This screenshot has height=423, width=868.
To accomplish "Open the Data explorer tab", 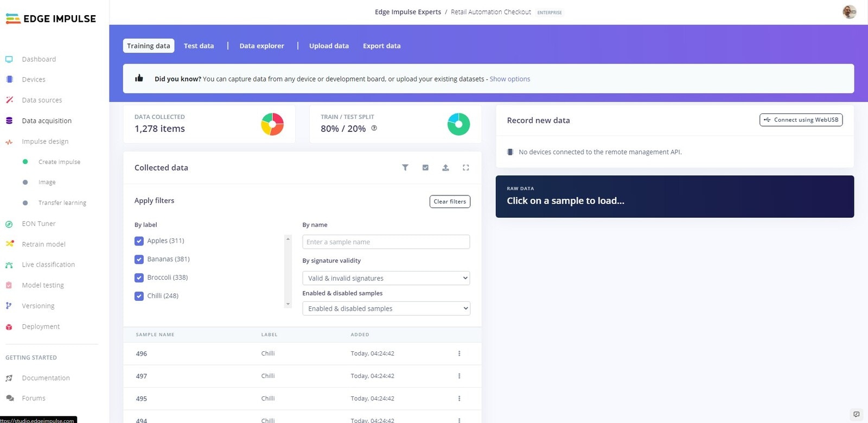I will pos(261,46).
